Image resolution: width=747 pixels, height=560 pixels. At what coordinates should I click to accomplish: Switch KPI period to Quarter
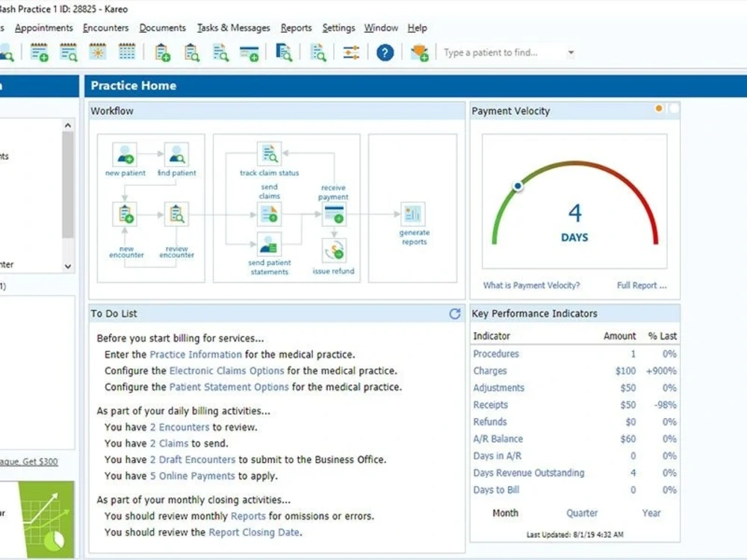pos(582,513)
